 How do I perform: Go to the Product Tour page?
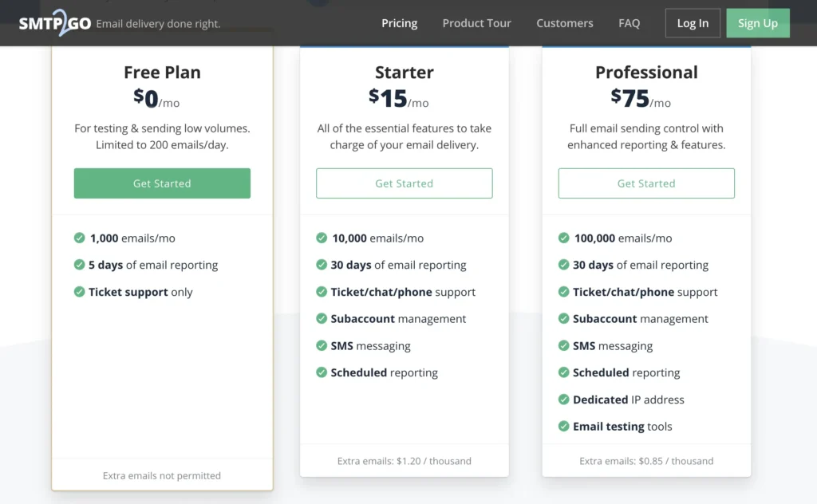click(x=476, y=23)
